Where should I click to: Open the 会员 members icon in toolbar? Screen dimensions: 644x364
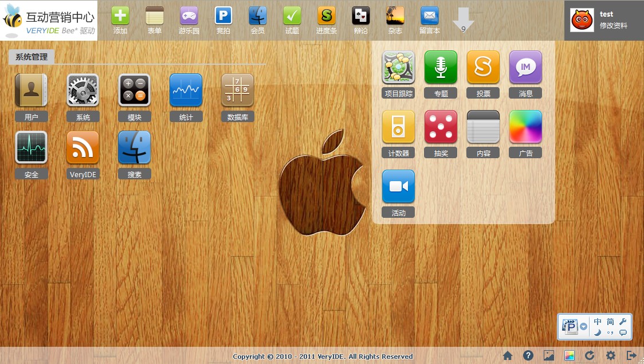[258, 16]
